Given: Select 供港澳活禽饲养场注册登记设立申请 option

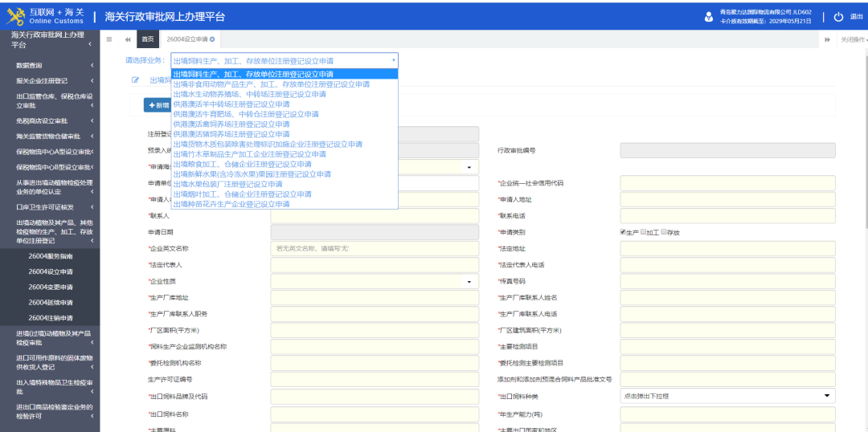Looking at the screenshot, I should [x=284, y=124].
